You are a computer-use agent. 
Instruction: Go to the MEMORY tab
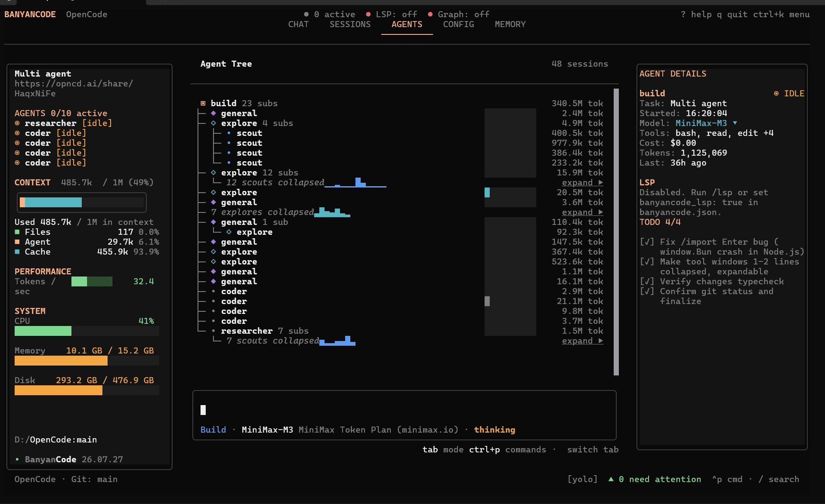[510, 25]
